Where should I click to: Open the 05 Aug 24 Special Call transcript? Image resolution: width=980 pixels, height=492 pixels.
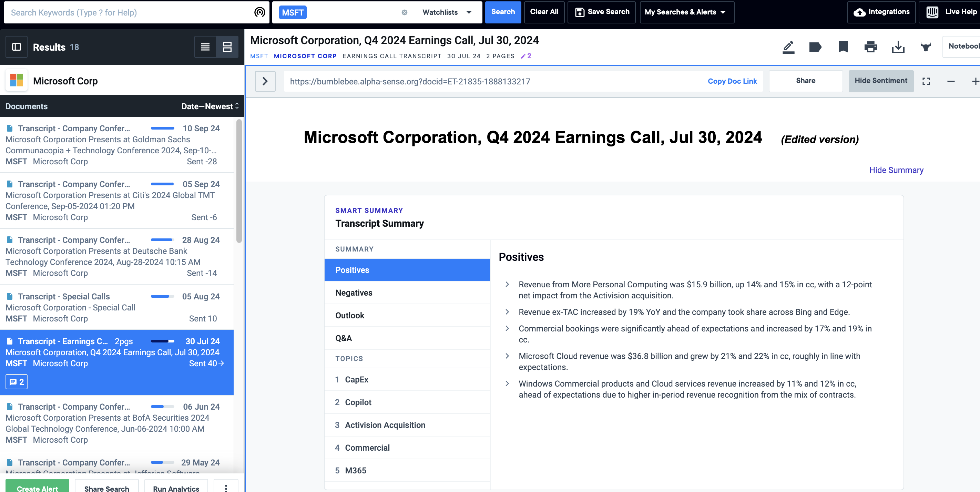point(116,307)
